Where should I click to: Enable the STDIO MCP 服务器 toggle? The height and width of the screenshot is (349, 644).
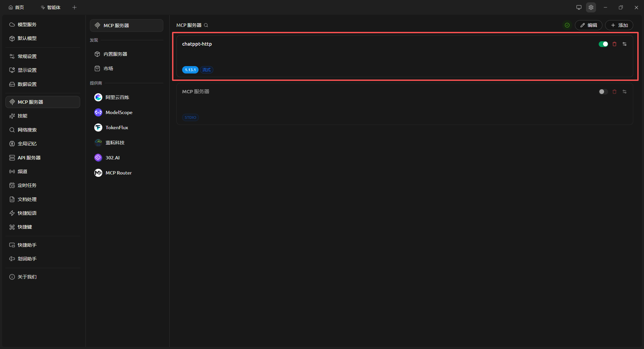603,92
